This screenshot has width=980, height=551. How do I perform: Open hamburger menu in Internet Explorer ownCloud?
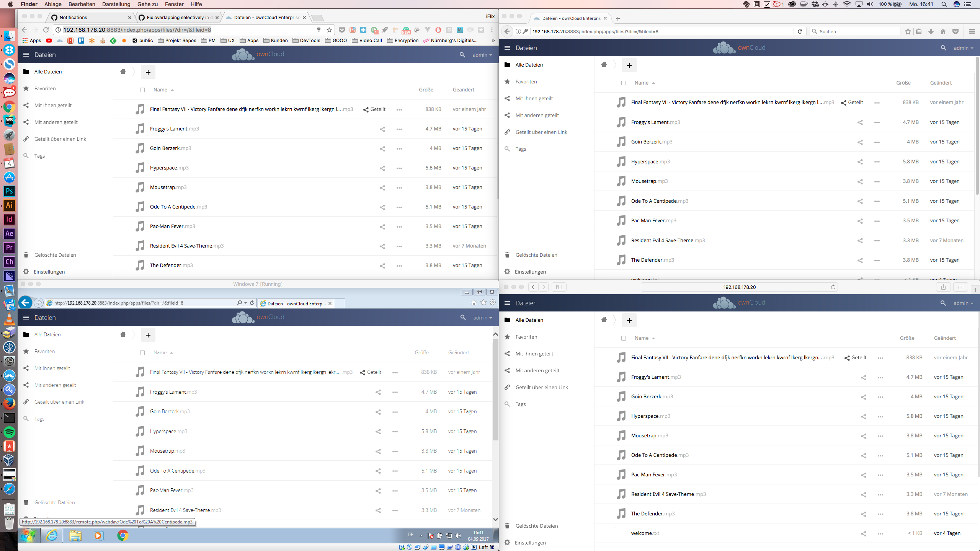click(x=26, y=318)
